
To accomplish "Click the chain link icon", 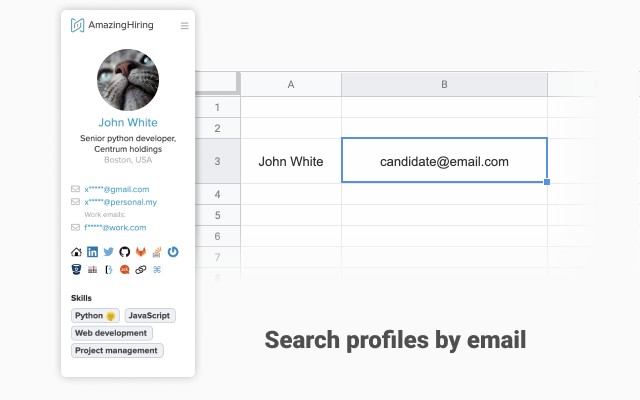I will click(x=141, y=269).
